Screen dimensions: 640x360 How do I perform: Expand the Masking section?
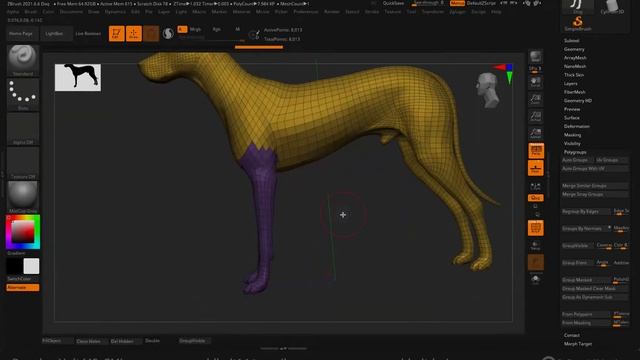pos(572,135)
